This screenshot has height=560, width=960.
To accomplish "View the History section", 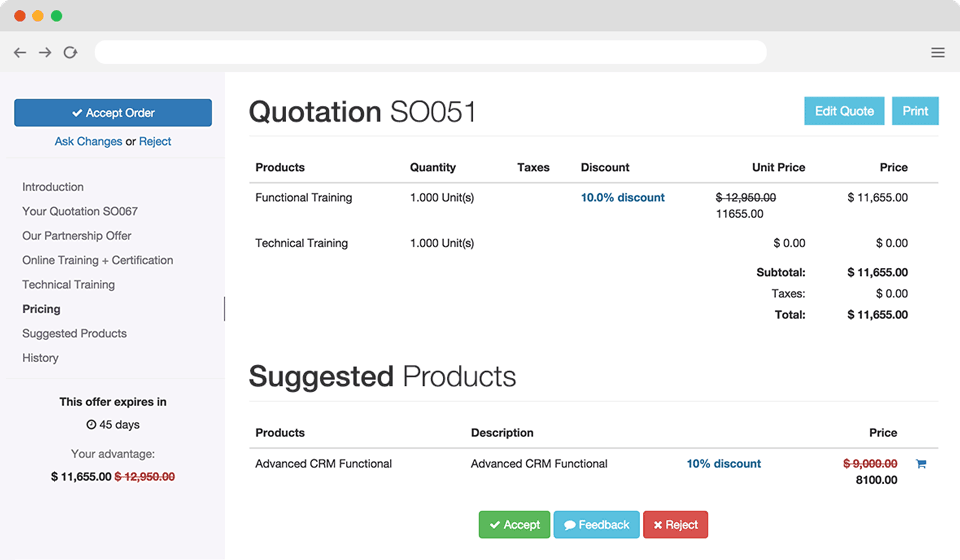I will click(40, 358).
